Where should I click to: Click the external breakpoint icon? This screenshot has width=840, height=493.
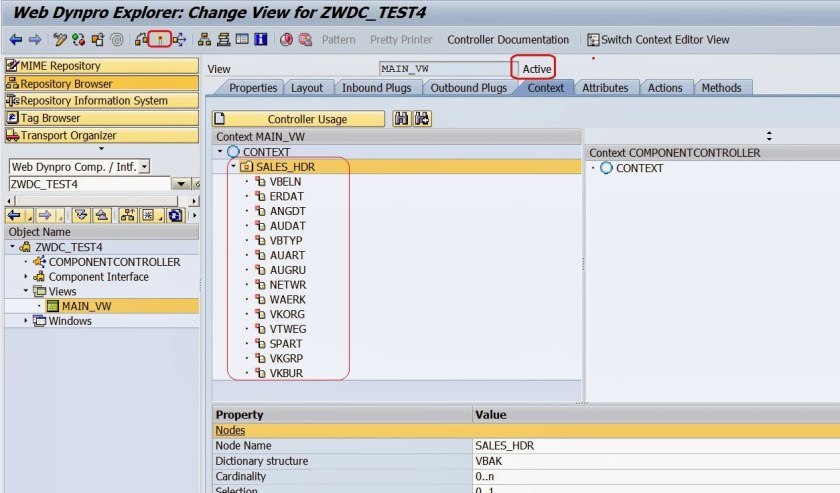pos(305,40)
